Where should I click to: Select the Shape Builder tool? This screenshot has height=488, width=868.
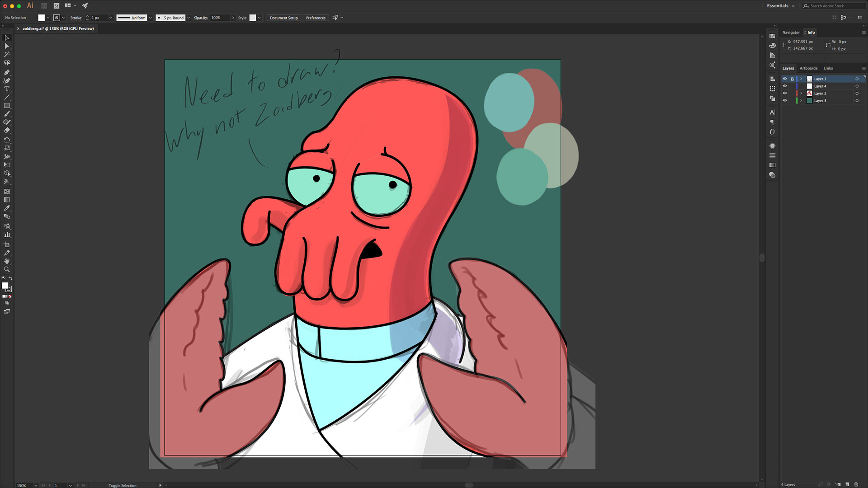coord(7,174)
